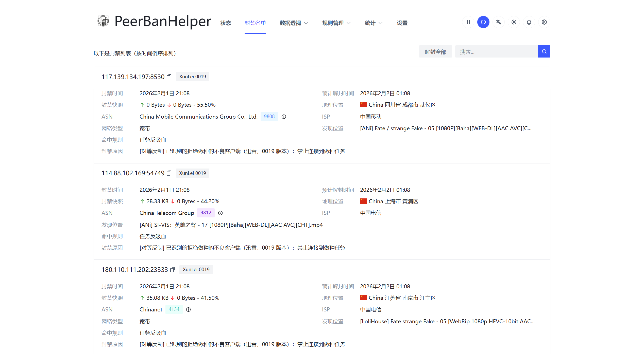Open the language translation switcher icon
The width and height of the screenshot is (644, 354).
pyautogui.click(x=498, y=22)
